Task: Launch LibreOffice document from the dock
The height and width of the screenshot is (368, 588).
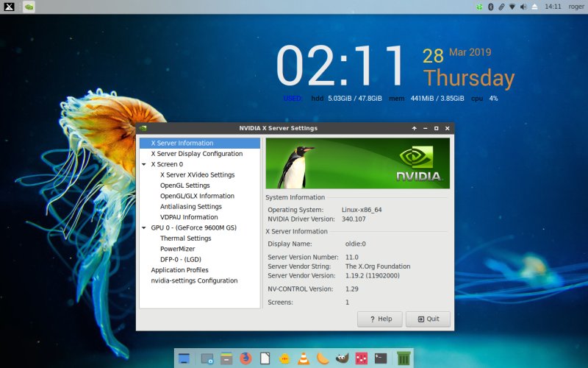Action: 265,358
